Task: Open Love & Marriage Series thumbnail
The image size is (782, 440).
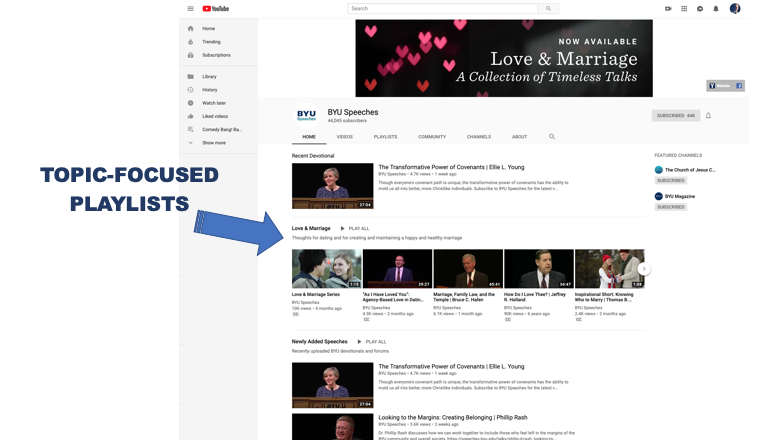Action: coord(327,269)
